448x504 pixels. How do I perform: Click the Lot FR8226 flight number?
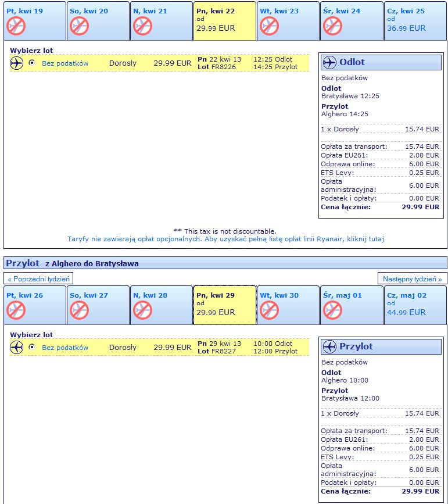pos(217,67)
